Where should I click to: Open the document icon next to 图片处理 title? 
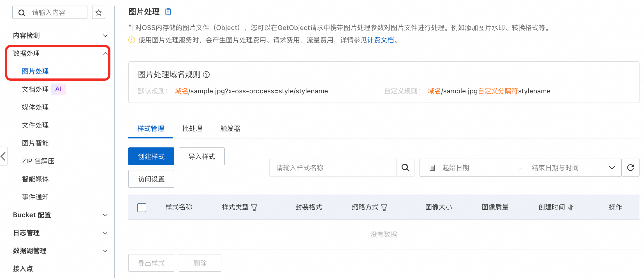click(x=168, y=11)
